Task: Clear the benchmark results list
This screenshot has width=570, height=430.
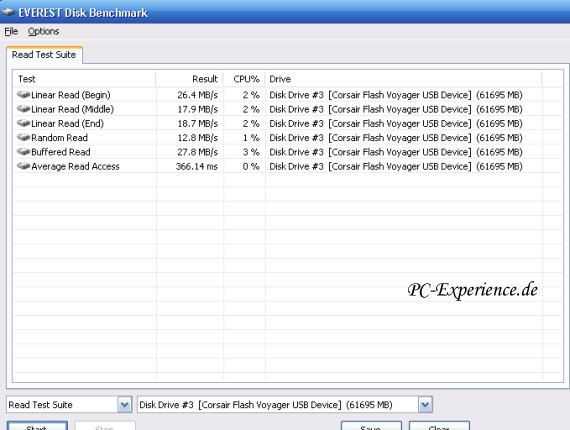Action: (439, 426)
